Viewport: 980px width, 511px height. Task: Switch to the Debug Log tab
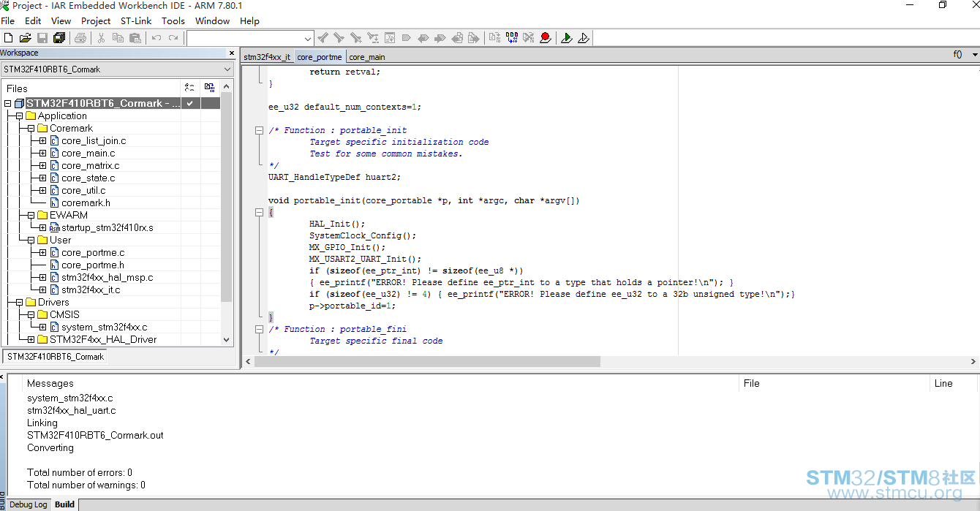pos(28,504)
